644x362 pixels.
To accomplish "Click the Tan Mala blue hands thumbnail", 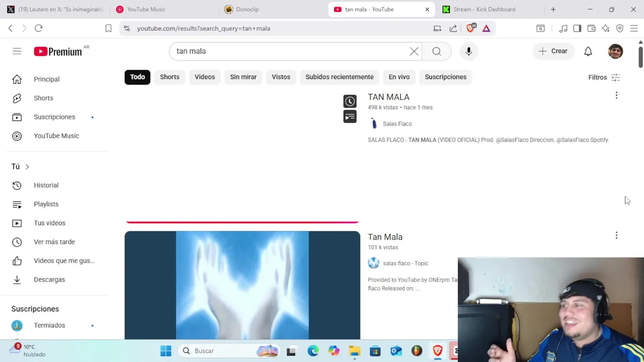I will 243,285.
